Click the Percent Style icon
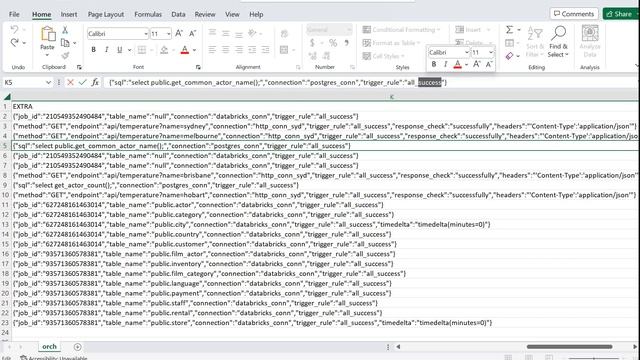Screen dimensions: 640x360 (333, 43)
